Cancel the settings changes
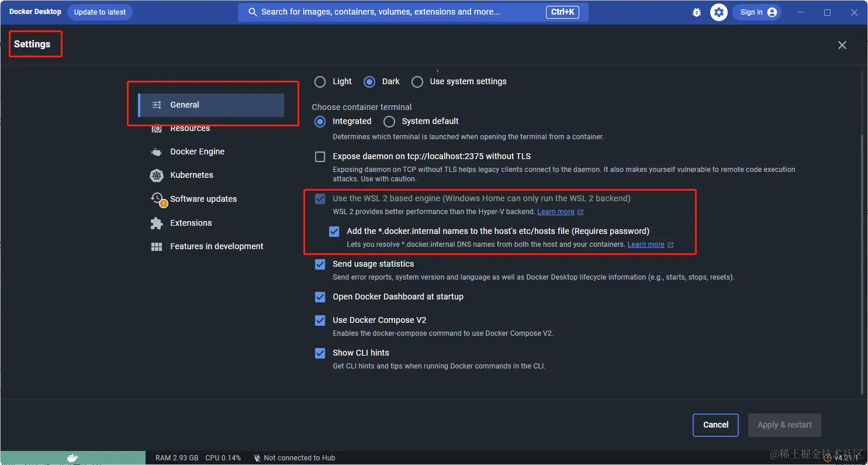 715,425
